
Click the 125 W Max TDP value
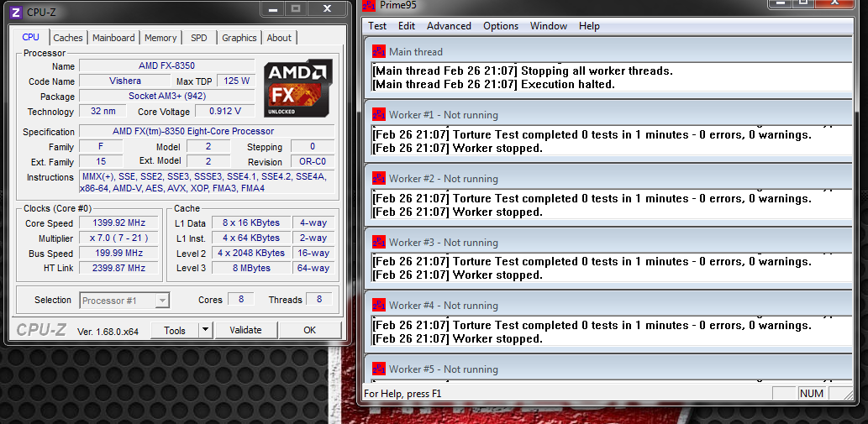pos(236,81)
